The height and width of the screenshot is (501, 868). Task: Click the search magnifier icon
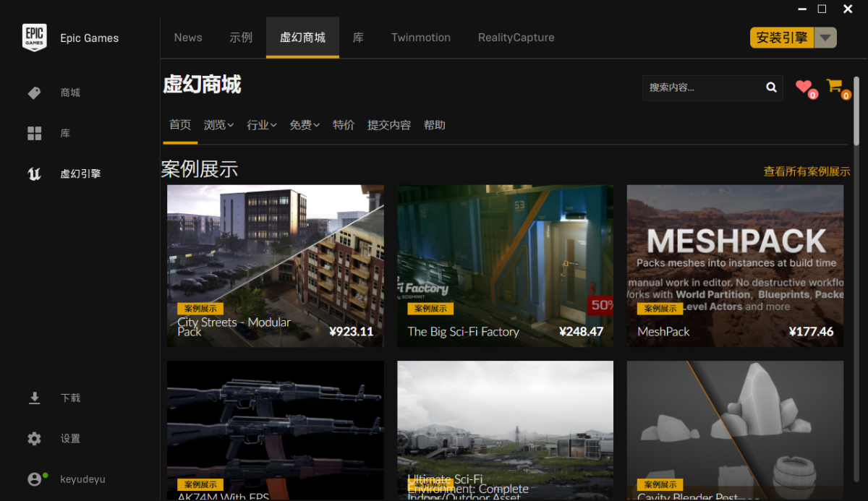click(x=771, y=87)
